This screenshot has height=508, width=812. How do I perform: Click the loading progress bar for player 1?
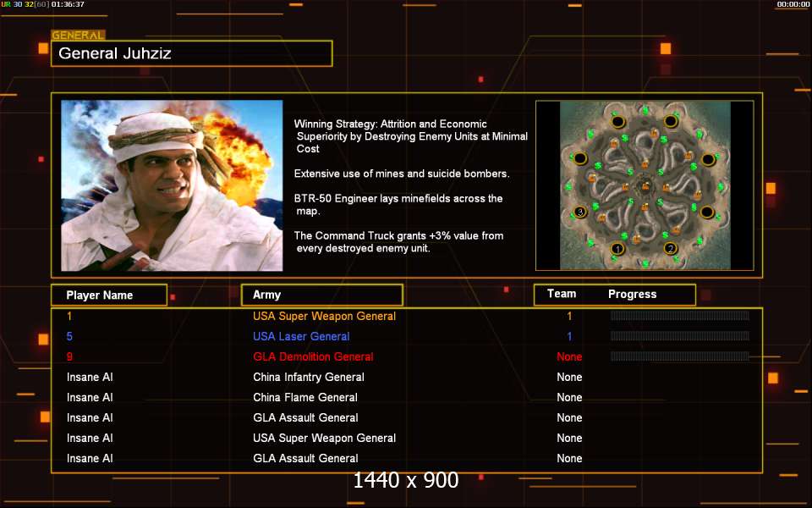[x=679, y=316]
